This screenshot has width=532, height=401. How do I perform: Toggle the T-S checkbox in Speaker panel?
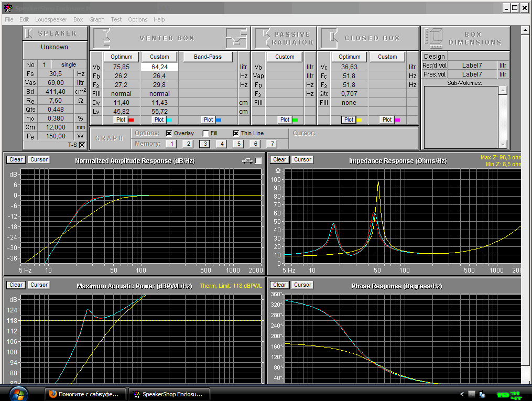click(81, 145)
